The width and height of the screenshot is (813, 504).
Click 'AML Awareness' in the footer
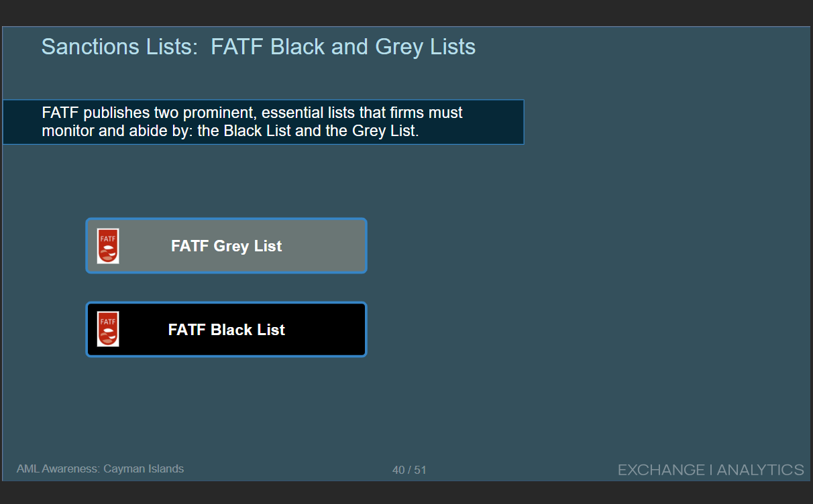[57, 469]
